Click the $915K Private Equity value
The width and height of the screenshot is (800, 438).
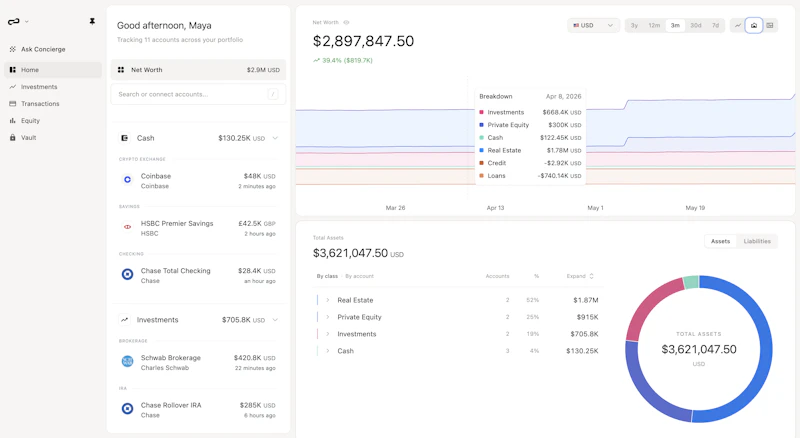pos(587,317)
